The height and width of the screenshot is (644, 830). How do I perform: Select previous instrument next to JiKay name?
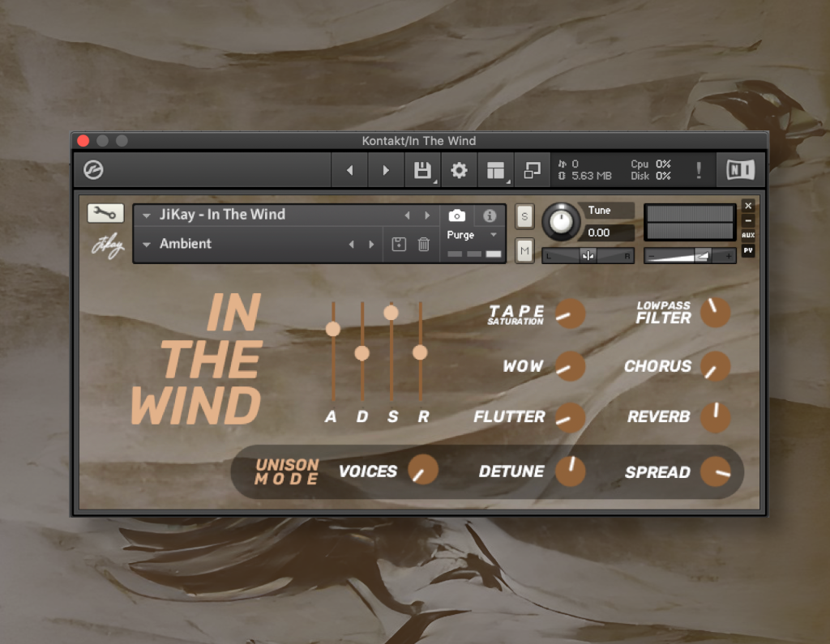(407, 215)
